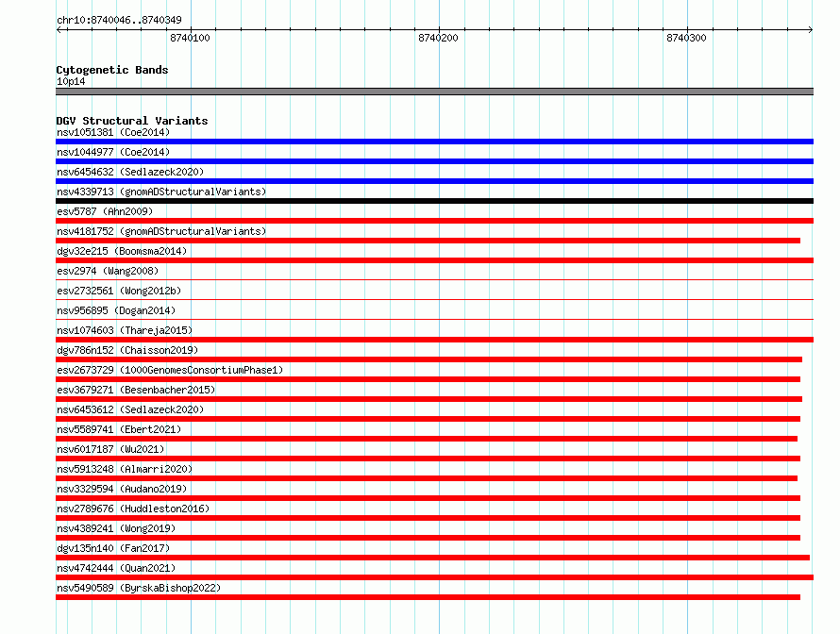Select the red bar under dgv135n140

[433, 558]
